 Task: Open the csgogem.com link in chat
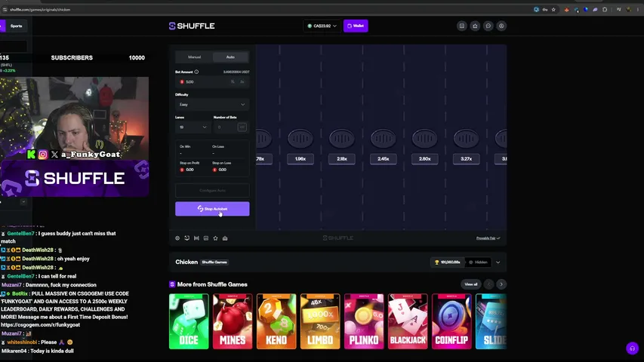[40, 324]
